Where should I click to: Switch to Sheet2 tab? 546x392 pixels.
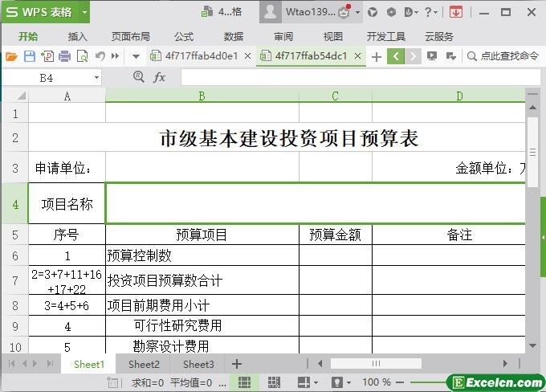pos(145,364)
